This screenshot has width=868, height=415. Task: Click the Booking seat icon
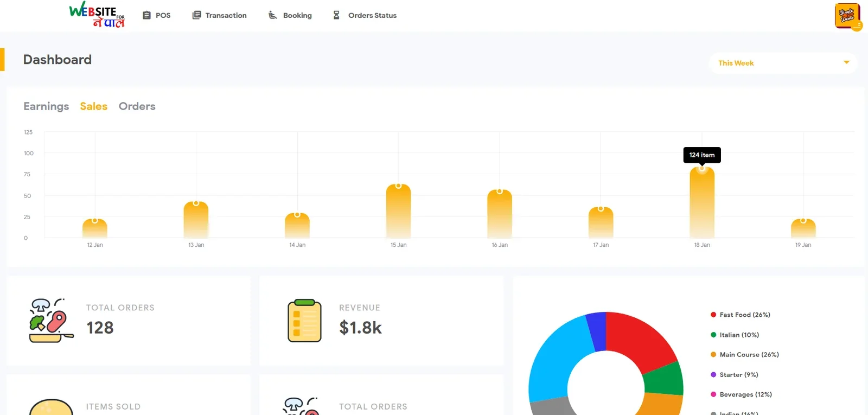(273, 15)
